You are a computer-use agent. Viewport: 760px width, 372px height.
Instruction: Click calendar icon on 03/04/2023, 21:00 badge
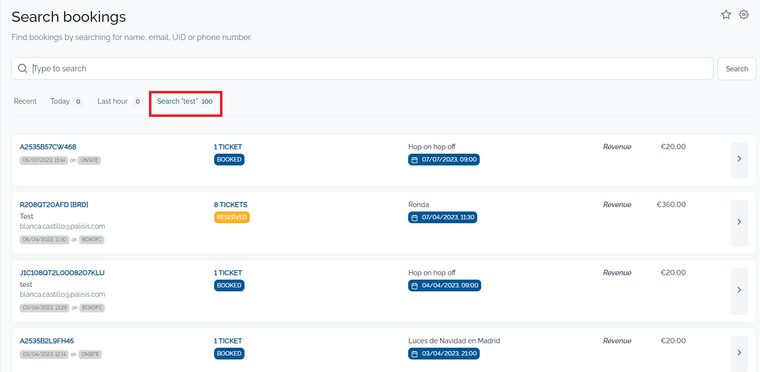coord(414,354)
